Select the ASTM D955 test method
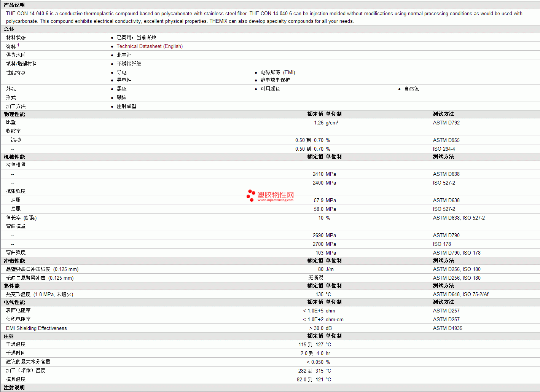Viewport: 540px width, 392px height. click(x=446, y=140)
